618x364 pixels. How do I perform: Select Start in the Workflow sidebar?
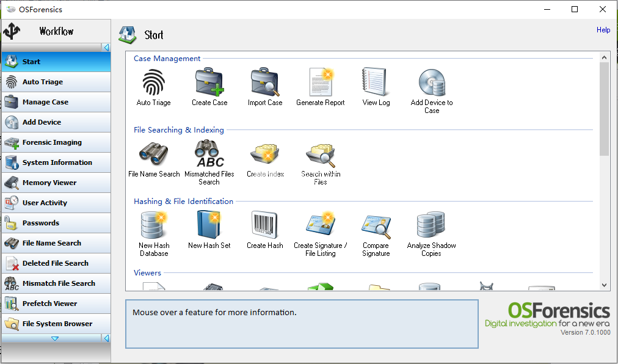[x=56, y=62]
